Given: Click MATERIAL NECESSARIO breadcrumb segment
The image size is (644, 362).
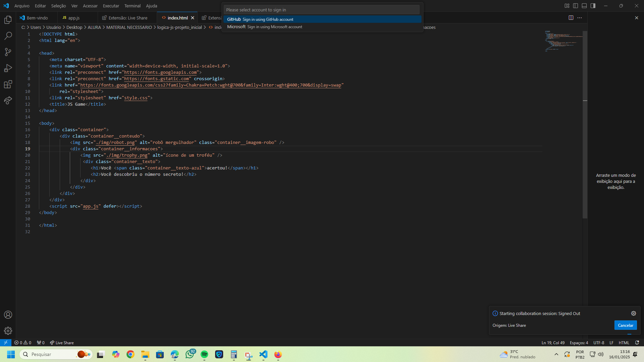Looking at the screenshot, I should pos(129,27).
